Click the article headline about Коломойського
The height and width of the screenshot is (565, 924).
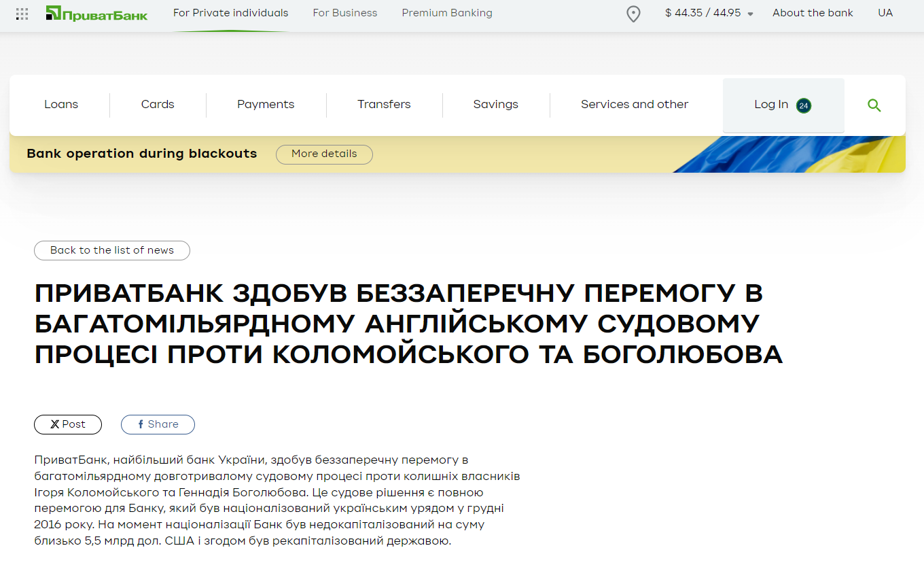coord(409,324)
